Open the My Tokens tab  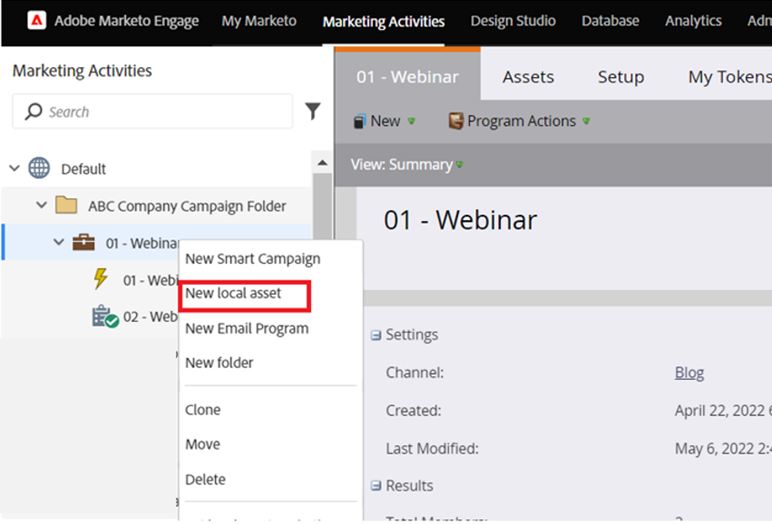click(x=730, y=77)
